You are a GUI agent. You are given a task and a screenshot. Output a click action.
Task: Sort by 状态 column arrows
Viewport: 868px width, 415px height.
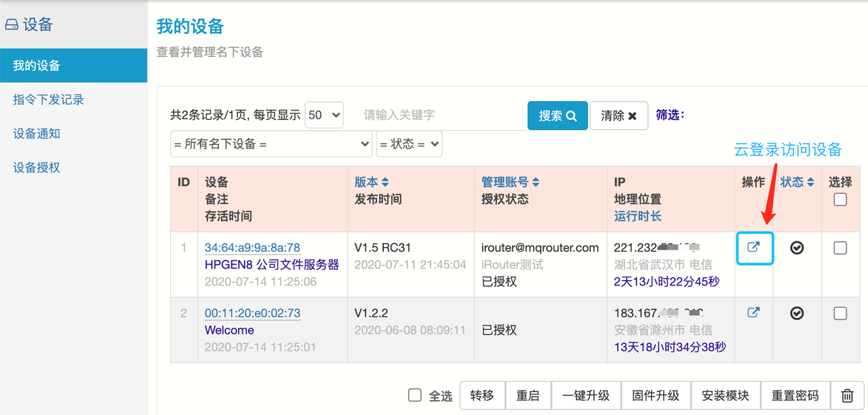(x=810, y=182)
